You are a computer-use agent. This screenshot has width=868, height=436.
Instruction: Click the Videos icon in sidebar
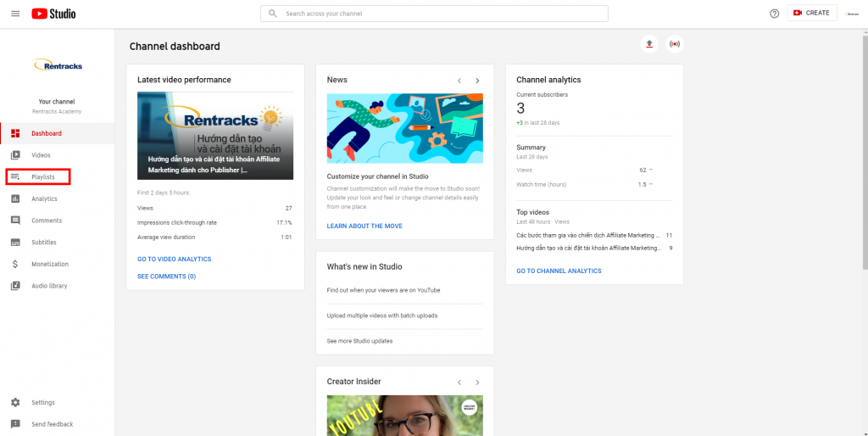coord(15,155)
